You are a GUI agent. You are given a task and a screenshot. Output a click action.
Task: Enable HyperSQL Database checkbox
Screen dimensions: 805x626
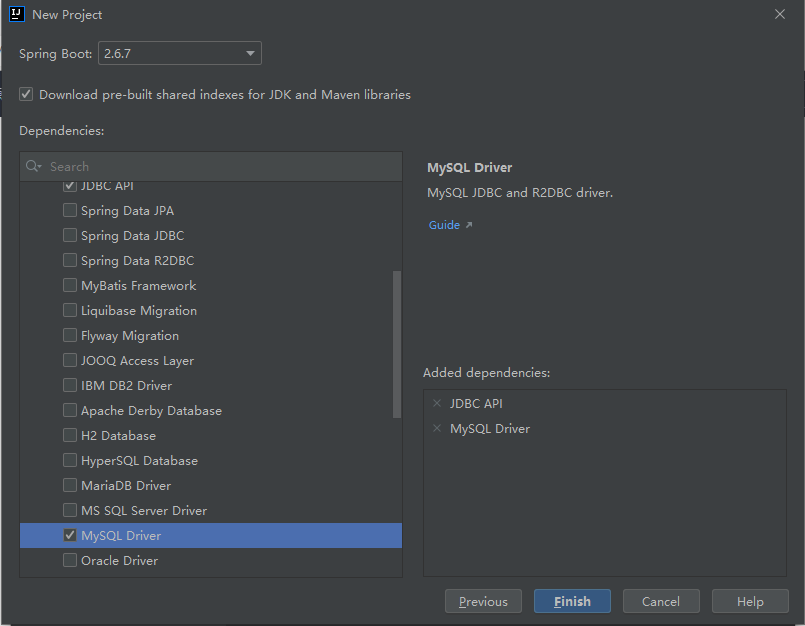tap(70, 460)
